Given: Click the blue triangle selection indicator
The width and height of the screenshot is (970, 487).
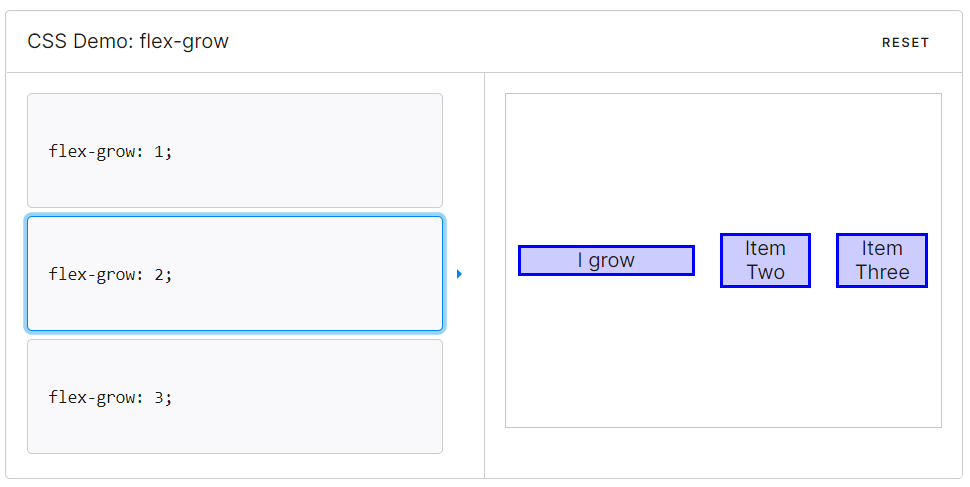Looking at the screenshot, I should [x=459, y=274].
